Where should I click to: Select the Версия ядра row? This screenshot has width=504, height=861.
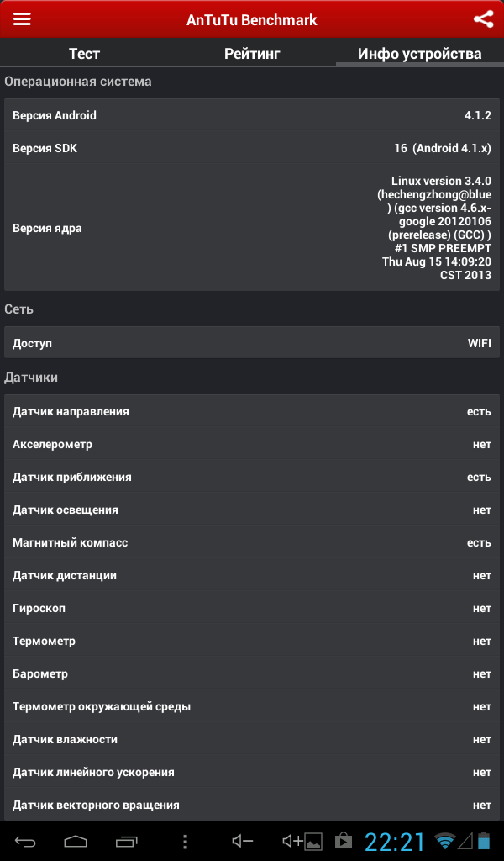coord(252,228)
